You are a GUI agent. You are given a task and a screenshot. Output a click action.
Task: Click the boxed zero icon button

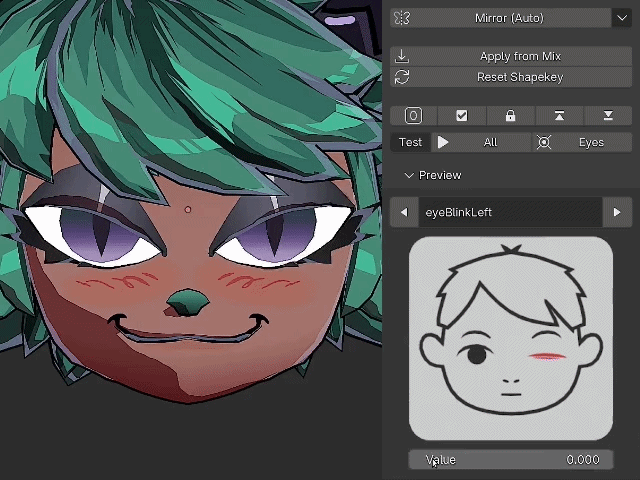[413, 116]
